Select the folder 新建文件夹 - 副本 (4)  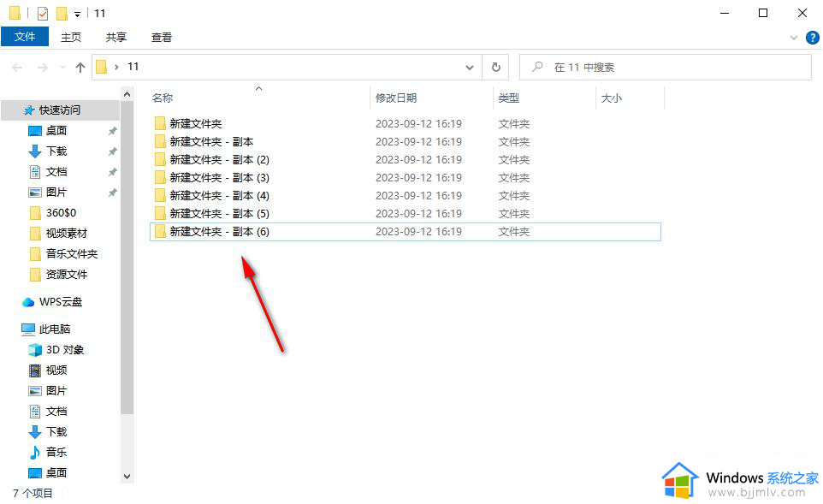[x=219, y=196]
